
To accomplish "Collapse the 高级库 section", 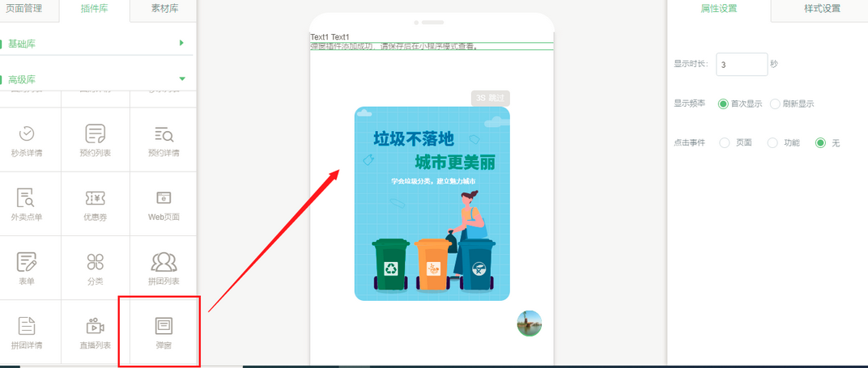I will tap(97, 79).
